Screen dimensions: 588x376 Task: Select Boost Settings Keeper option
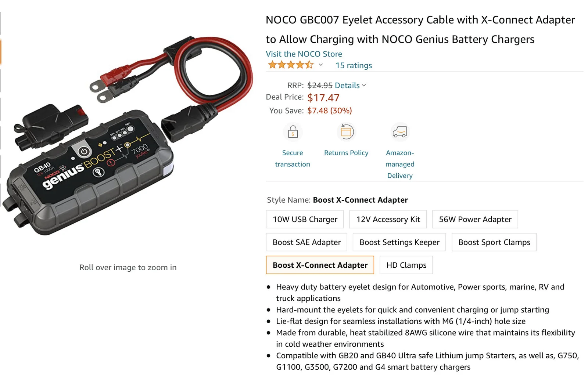tap(399, 242)
